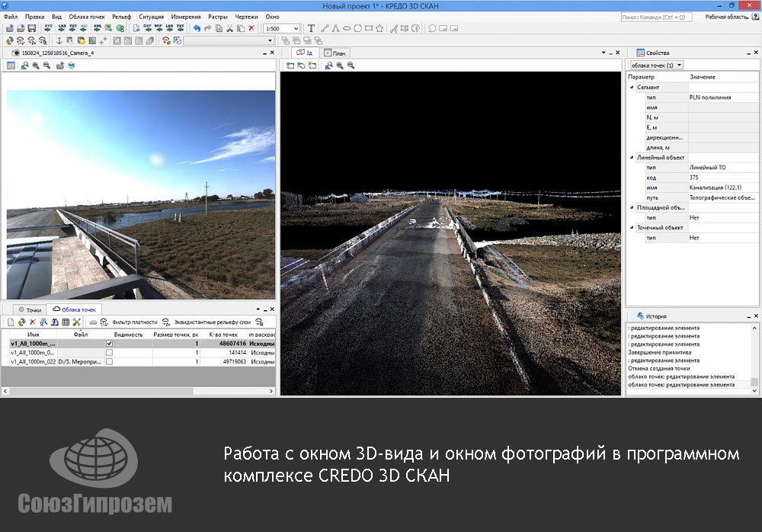Click the binoculars search icon in point clouds panel
The width and height of the screenshot is (762, 532).
[54, 322]
